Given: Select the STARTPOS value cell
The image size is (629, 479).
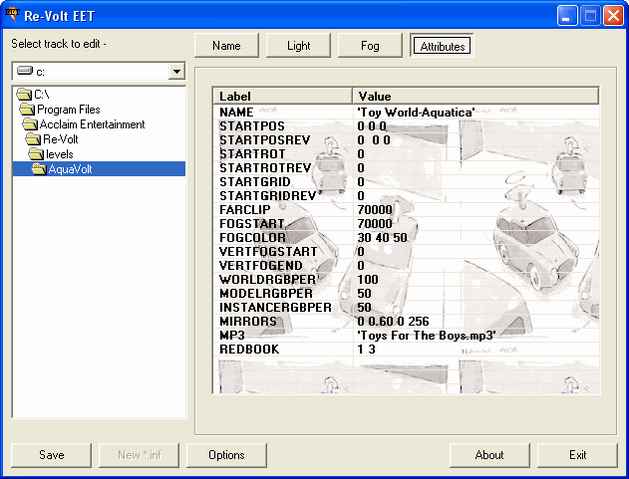Looking at the screenshot, I should tap(476, 126).
